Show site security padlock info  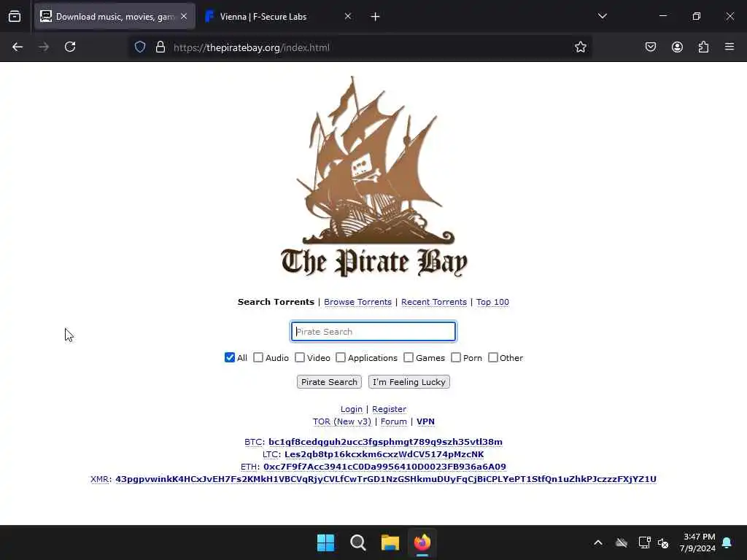coord(160,47)
